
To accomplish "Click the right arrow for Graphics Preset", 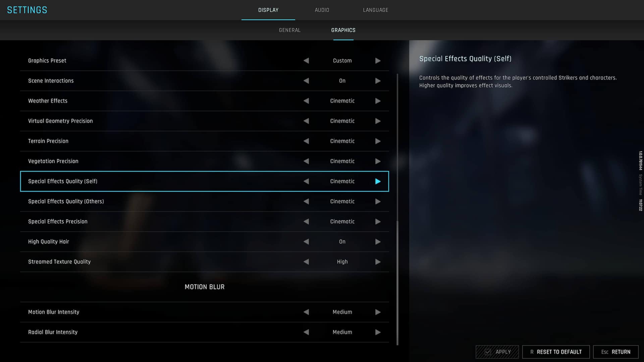I will pyautogui.click(x=378, y=61).
